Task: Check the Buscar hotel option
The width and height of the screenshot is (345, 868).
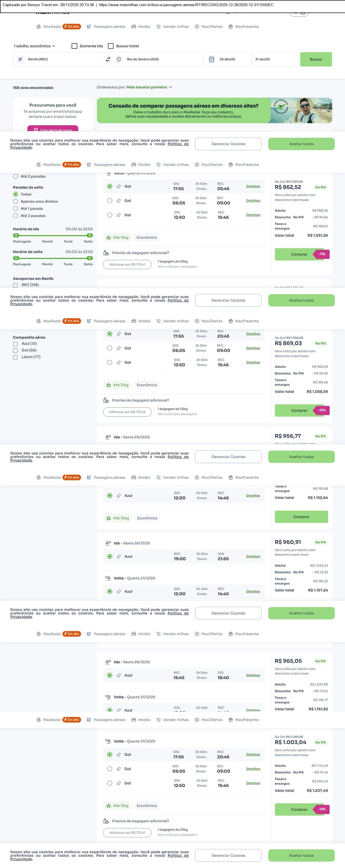Action: (111, 46)
